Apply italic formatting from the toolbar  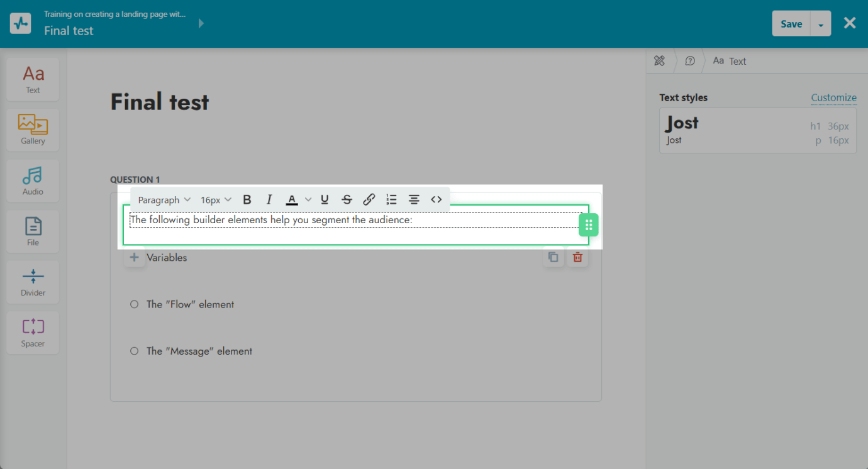[269, 200]
